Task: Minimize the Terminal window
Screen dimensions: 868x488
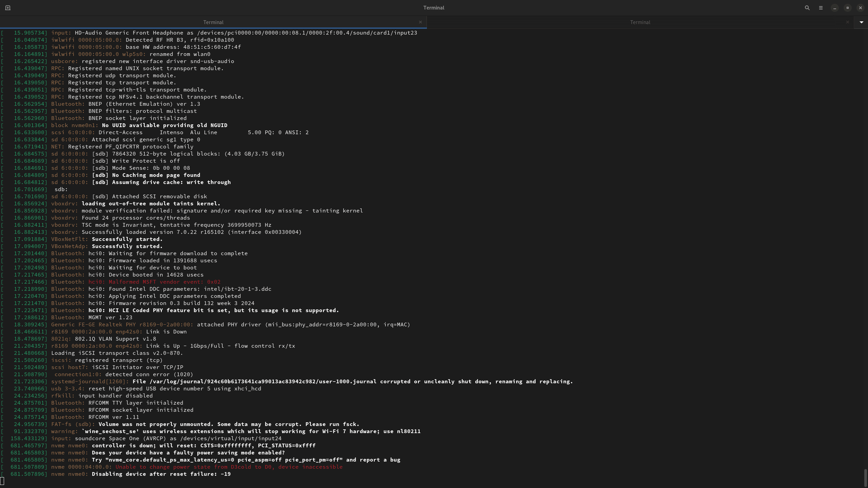Action: [835, 8]
